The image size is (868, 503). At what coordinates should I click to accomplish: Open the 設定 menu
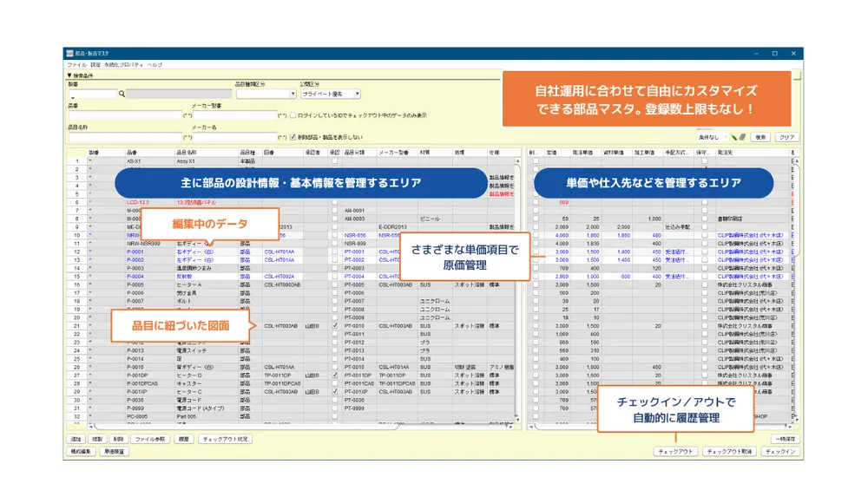pyautogui.click(x=95, y=65)
